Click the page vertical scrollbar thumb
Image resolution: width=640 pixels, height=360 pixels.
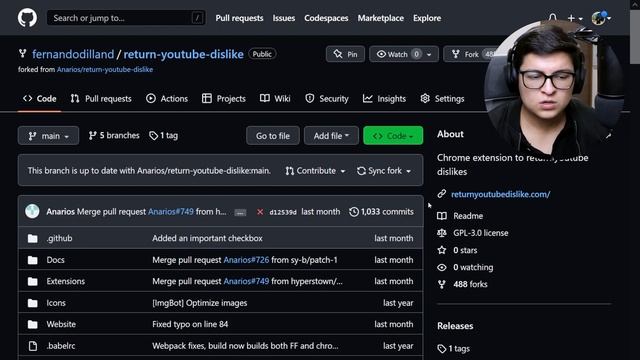[635, 37]
